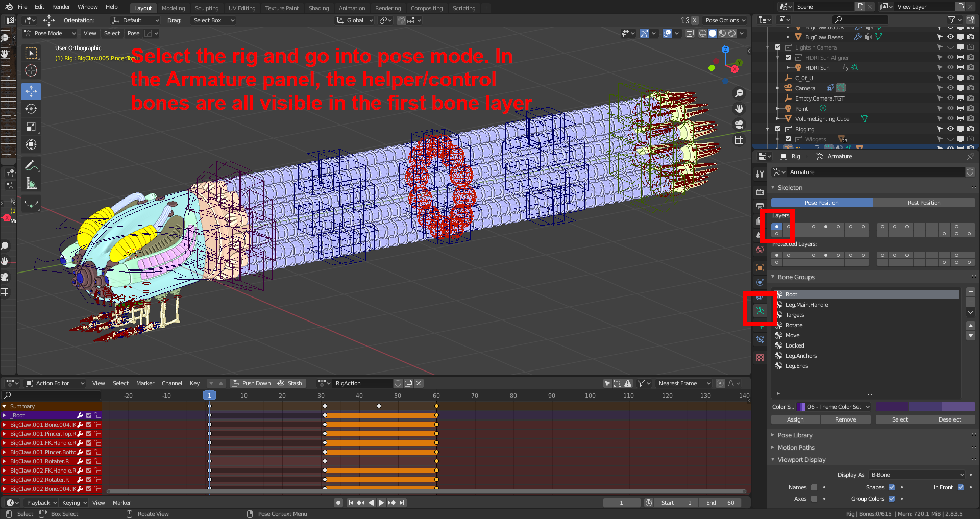Open the Pose Mode dropdown
This screenshot has width=980, height=519.
(x=49, y=33)
